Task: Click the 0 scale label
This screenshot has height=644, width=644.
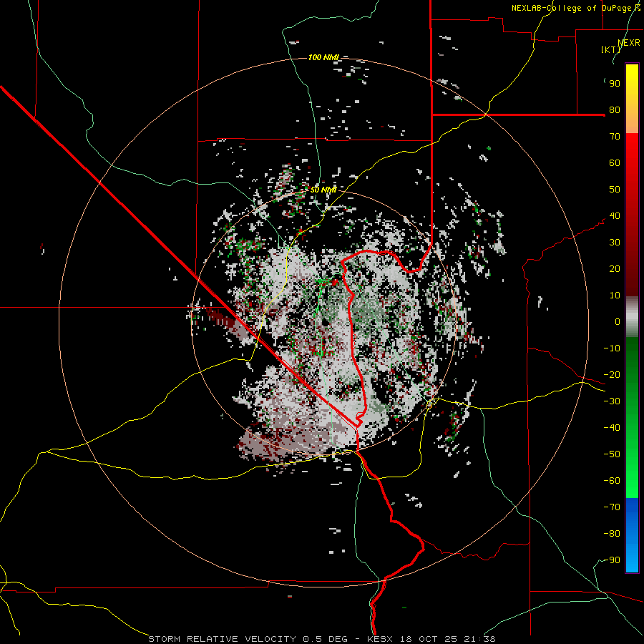Action: 618,322
